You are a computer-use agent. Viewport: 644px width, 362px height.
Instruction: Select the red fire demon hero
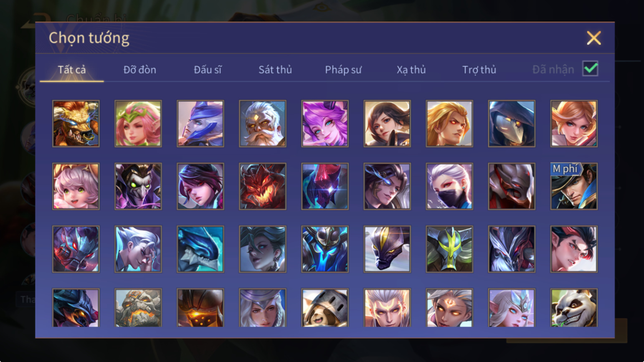[263, 186]
